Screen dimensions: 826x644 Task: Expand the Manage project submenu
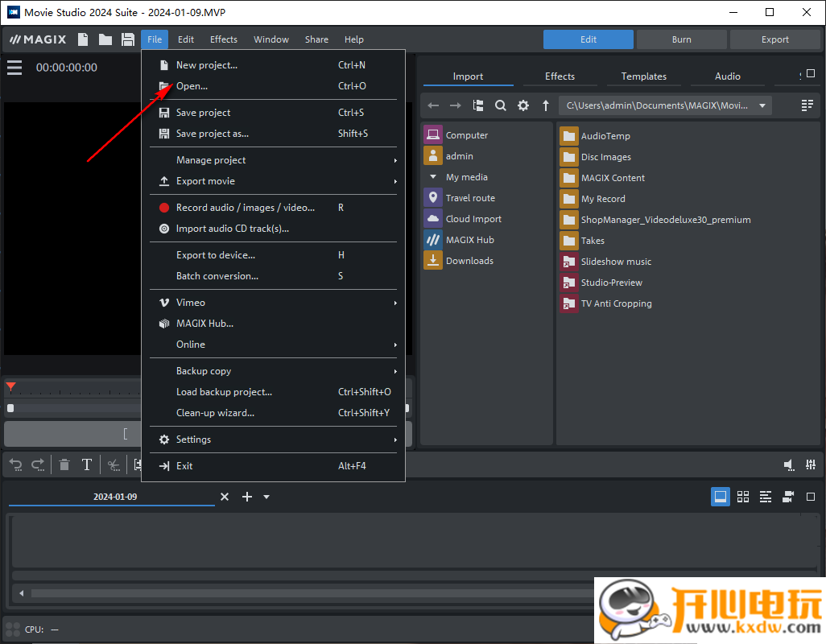tap(274, 160)
